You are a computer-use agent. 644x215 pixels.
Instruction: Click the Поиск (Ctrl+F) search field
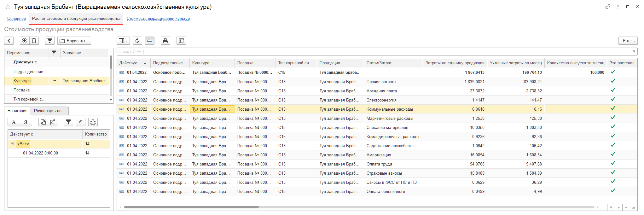(374, 51)
